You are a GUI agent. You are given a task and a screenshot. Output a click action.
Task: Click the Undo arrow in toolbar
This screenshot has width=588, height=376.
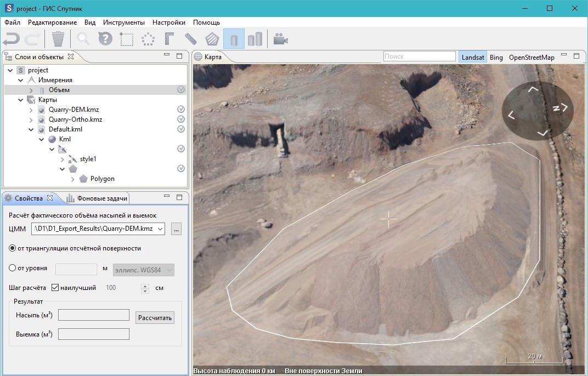coord(12,39)
